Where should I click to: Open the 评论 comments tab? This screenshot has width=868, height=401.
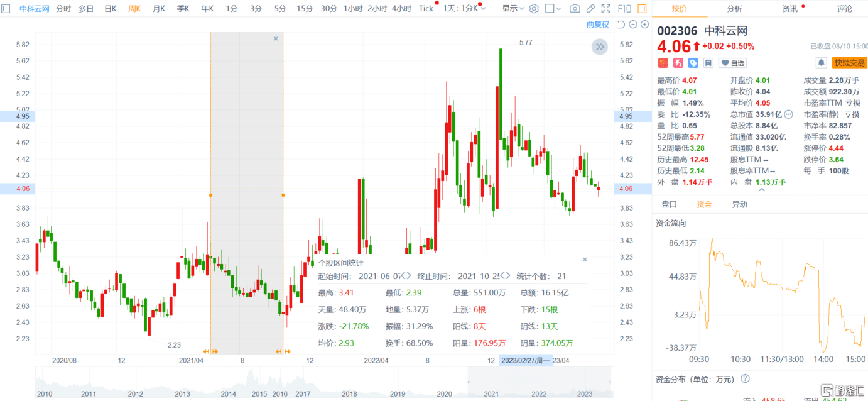click(x=845, y=9)
